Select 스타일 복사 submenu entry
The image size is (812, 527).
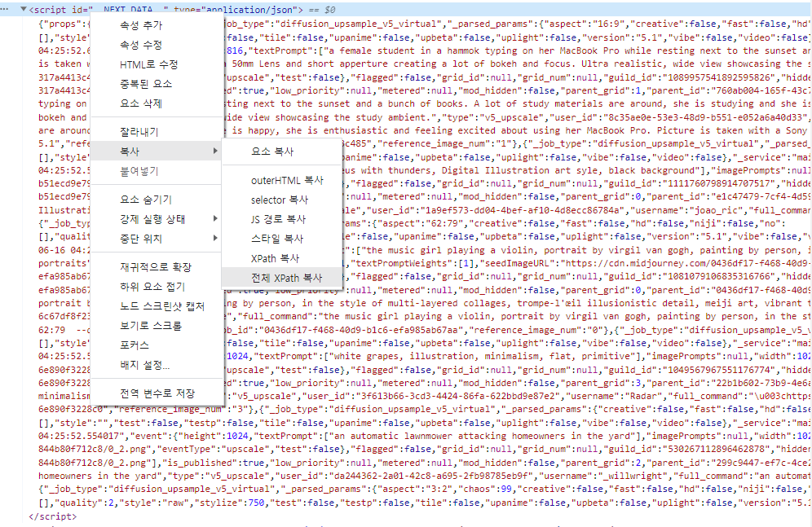click(282, 239)
